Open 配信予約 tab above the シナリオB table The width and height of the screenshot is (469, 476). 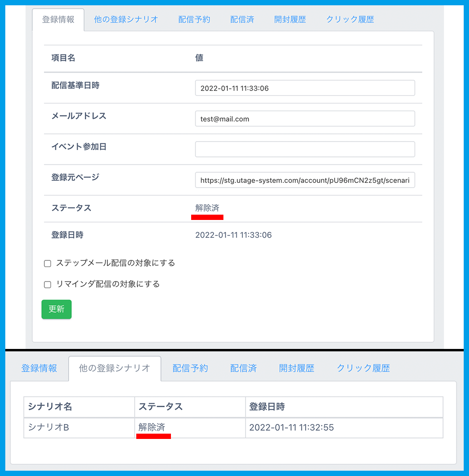coord(190,368)
